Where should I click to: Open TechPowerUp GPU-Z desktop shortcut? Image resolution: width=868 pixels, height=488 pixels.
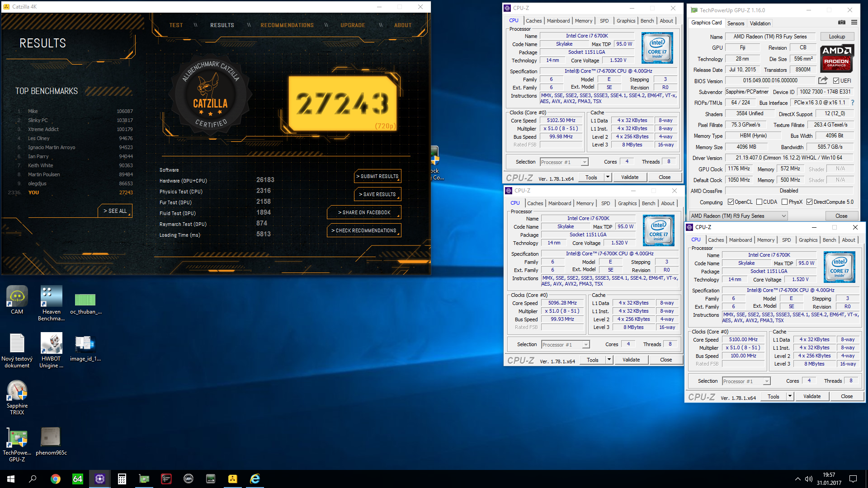pyautogui.click(x=17, y=444)
